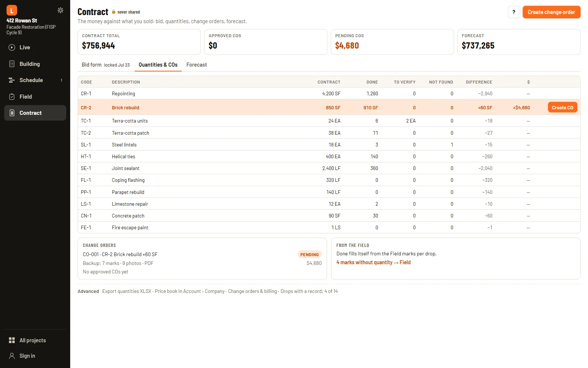Open the Field checklist icon

[12, 97]
